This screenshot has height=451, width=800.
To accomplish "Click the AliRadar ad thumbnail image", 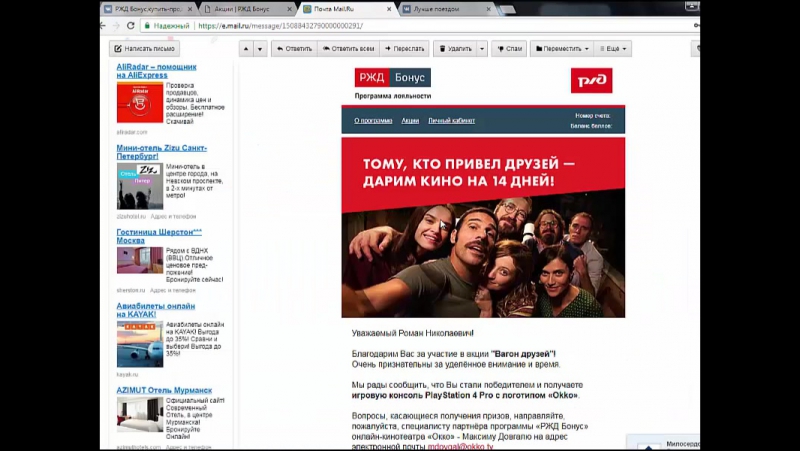I will (139, 102).
